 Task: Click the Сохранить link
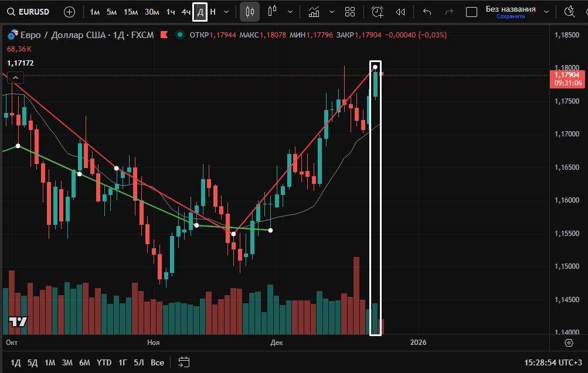coord(510,16)
